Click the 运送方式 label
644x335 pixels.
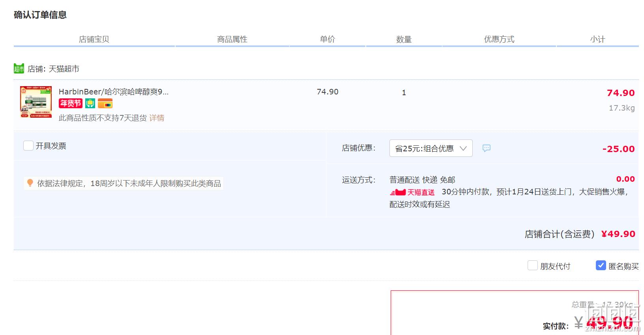(x=359, y=180)
